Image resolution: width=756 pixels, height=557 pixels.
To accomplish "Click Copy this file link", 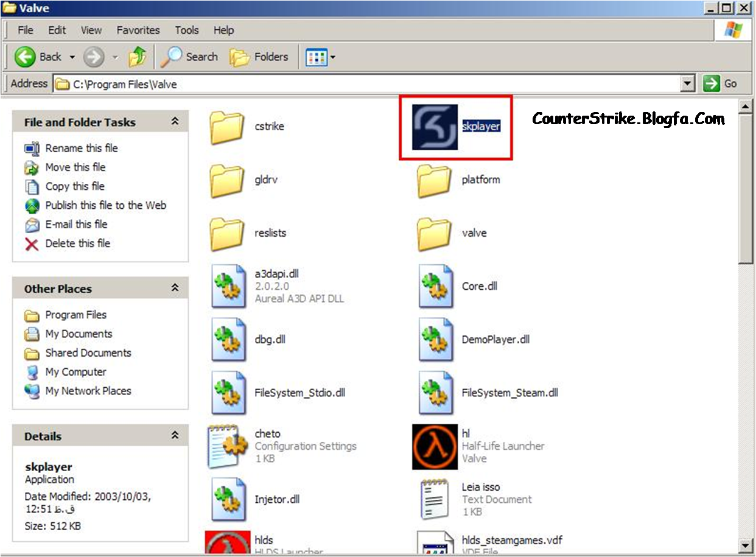I will [x=75, y=186].
